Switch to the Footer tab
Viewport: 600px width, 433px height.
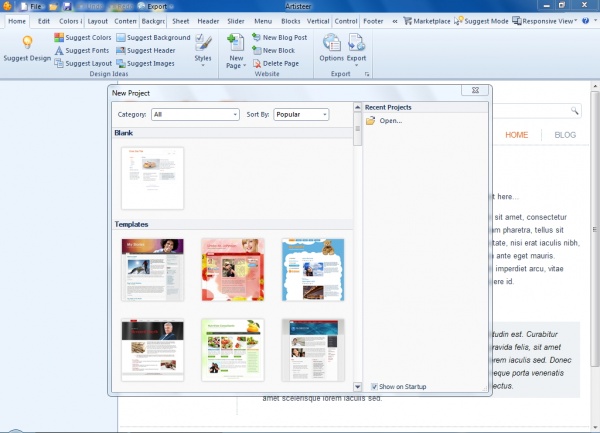(373, 21)
